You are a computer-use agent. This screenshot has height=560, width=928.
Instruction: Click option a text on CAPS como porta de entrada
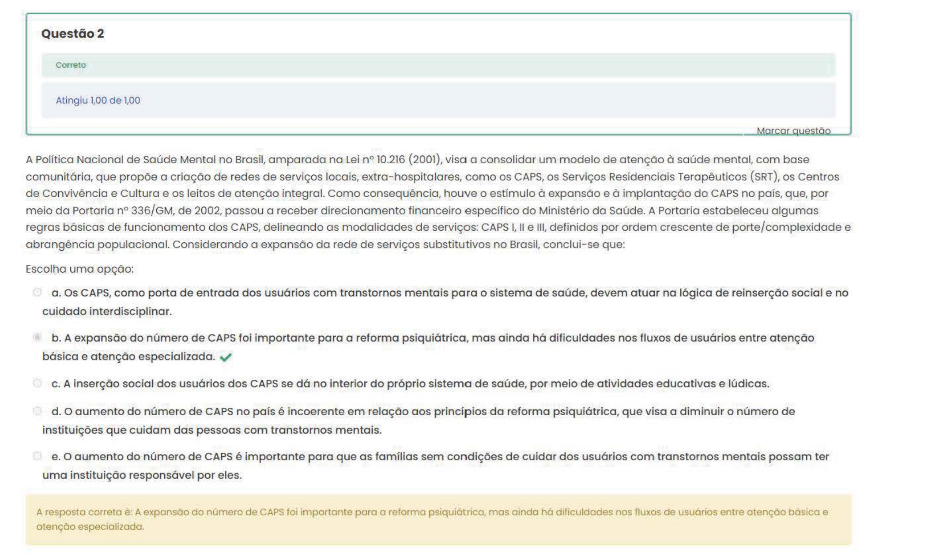point(445,302)
